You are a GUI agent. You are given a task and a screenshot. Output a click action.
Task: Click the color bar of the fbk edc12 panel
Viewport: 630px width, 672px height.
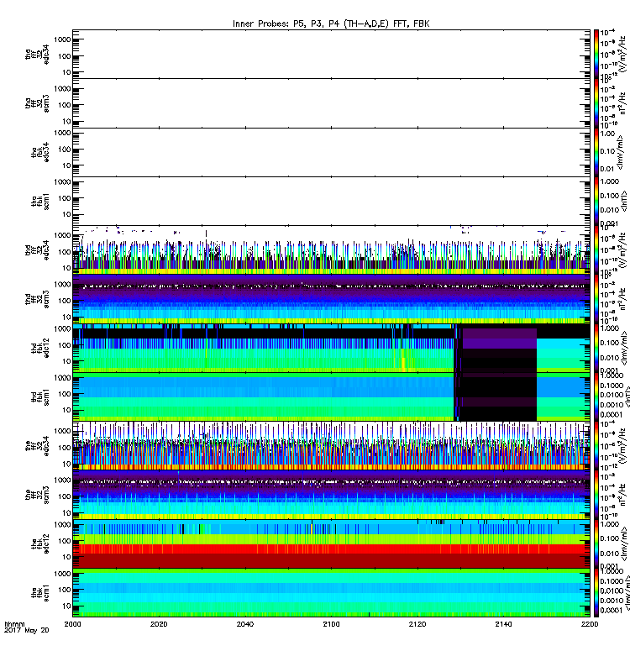[596, 543]
